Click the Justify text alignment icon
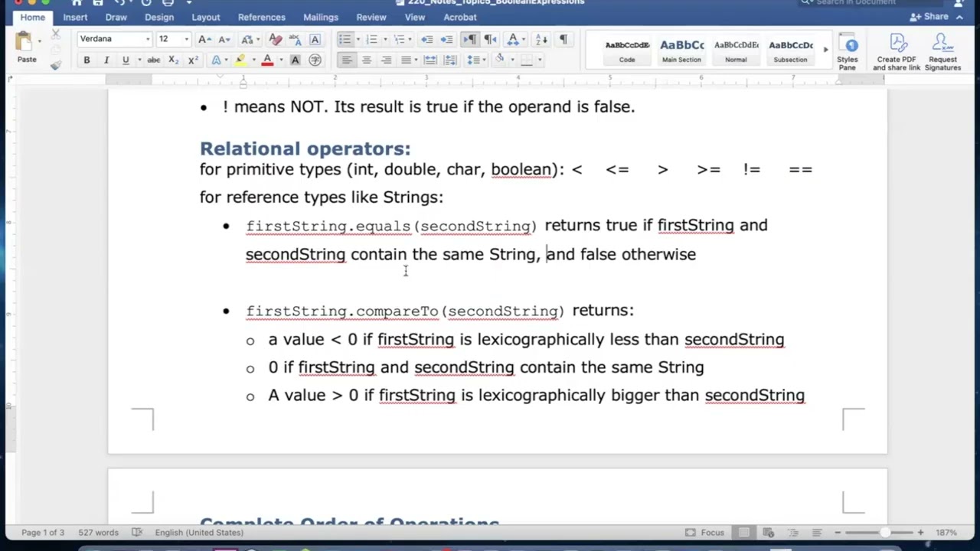 [x=406, y=60]
